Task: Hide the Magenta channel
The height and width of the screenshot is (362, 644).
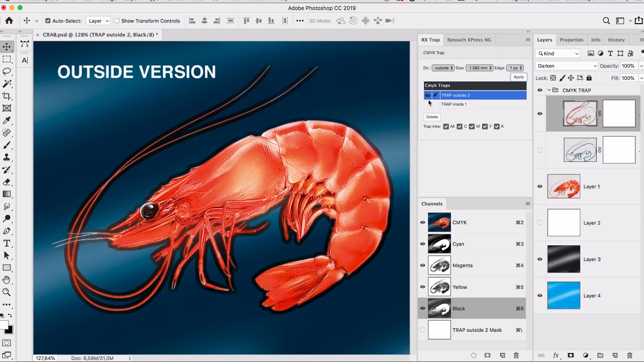Action: pyautogui.click(x=423, y=265)
